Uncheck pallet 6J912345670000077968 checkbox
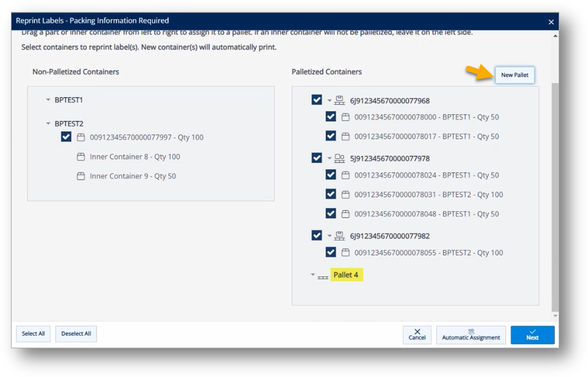This screenshot has width=588, height=377. pos(316,100)
